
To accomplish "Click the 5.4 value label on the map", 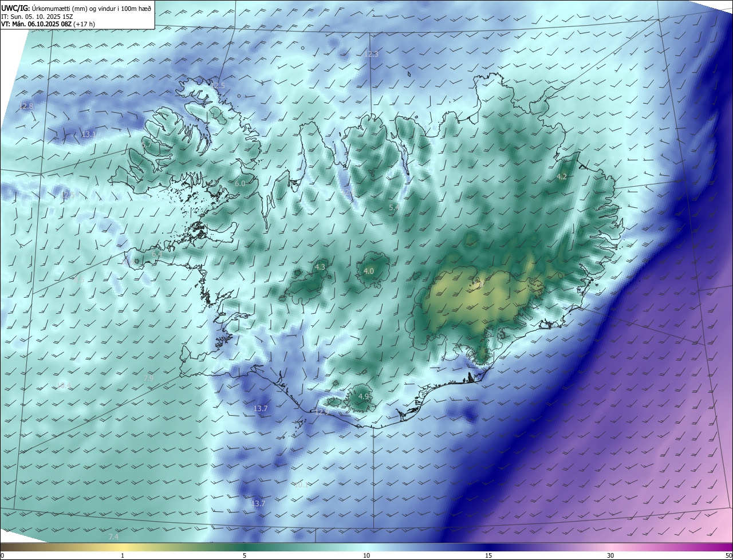I will (393, 207).
